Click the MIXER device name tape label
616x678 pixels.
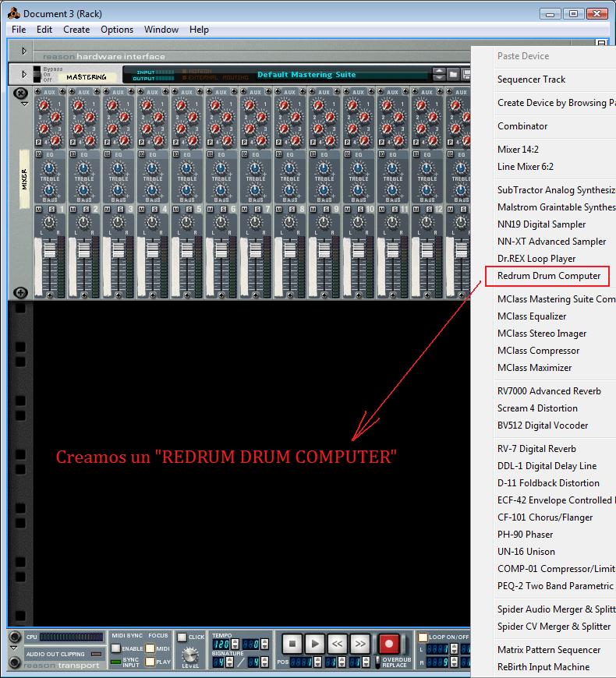(24, 179)
